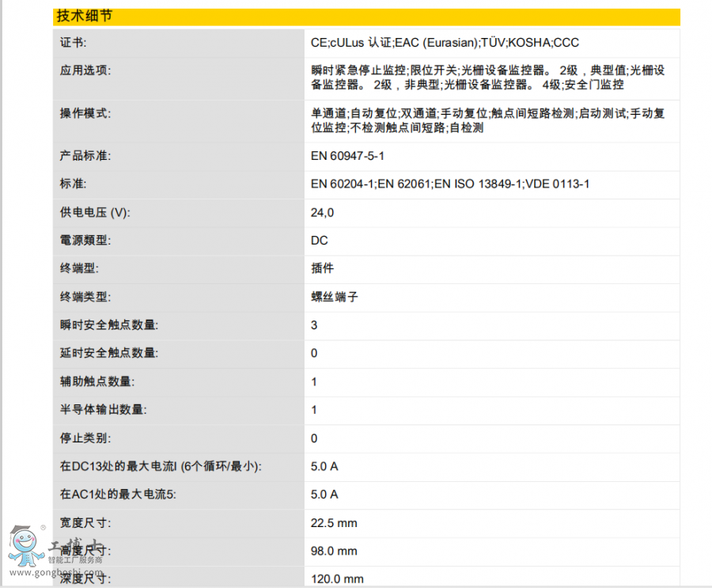This screenshot has width=712, height=588.
Task: Select the 应用选项 label cell
Action: pyautogui.click(x=85, y=70)
